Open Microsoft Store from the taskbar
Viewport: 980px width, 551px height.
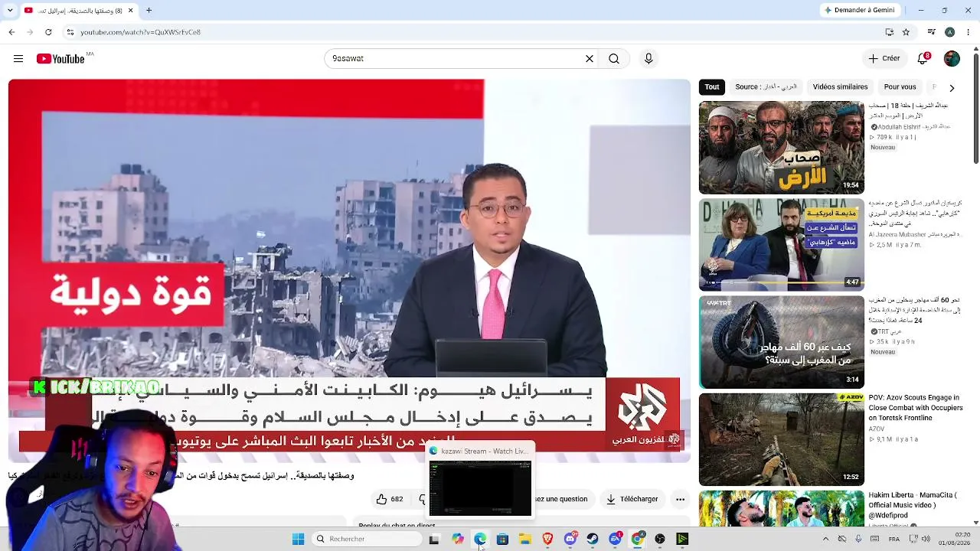click(502, 539)
